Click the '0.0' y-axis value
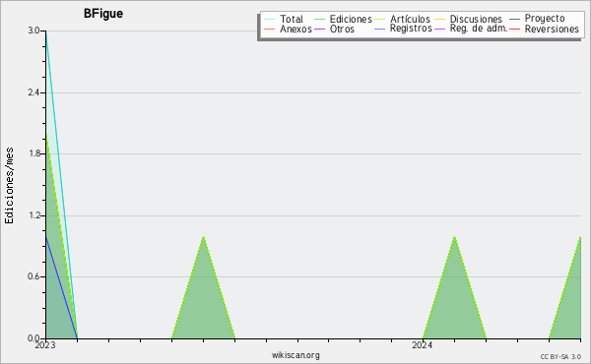The width and height of the screenshot is (591, 364). pos(33,338)
